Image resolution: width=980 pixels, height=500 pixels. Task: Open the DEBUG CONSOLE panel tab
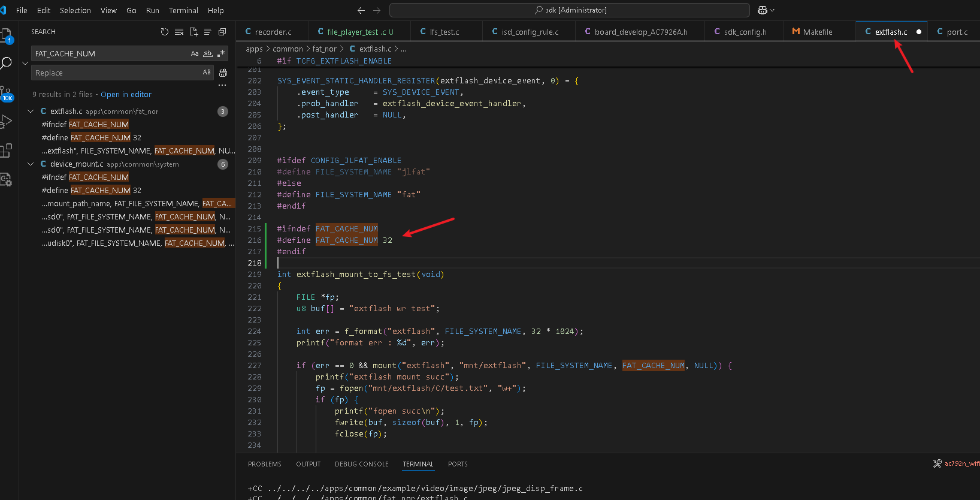pos(362,464)
